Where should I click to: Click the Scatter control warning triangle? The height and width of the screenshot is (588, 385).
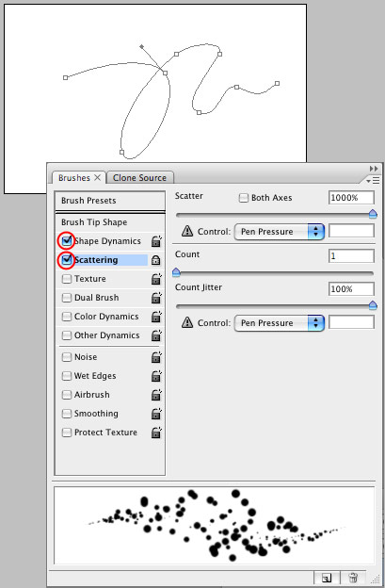187,231
